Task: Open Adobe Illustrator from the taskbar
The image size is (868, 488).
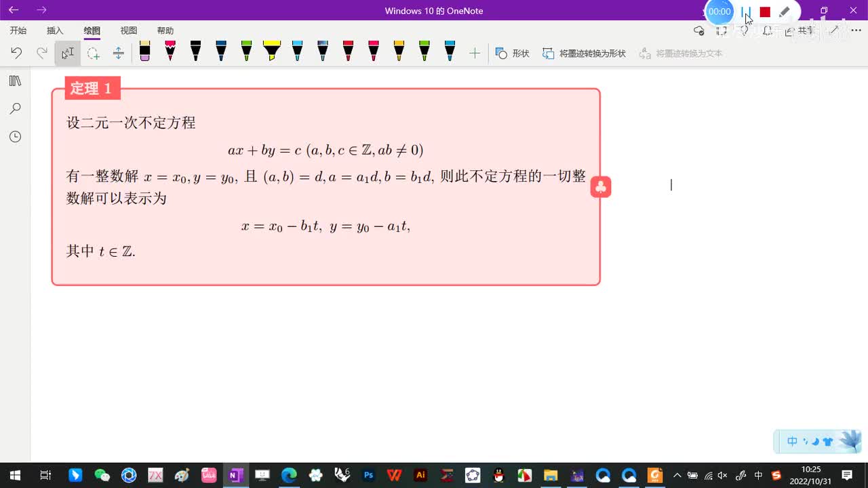Action: [x=420, y=475]
